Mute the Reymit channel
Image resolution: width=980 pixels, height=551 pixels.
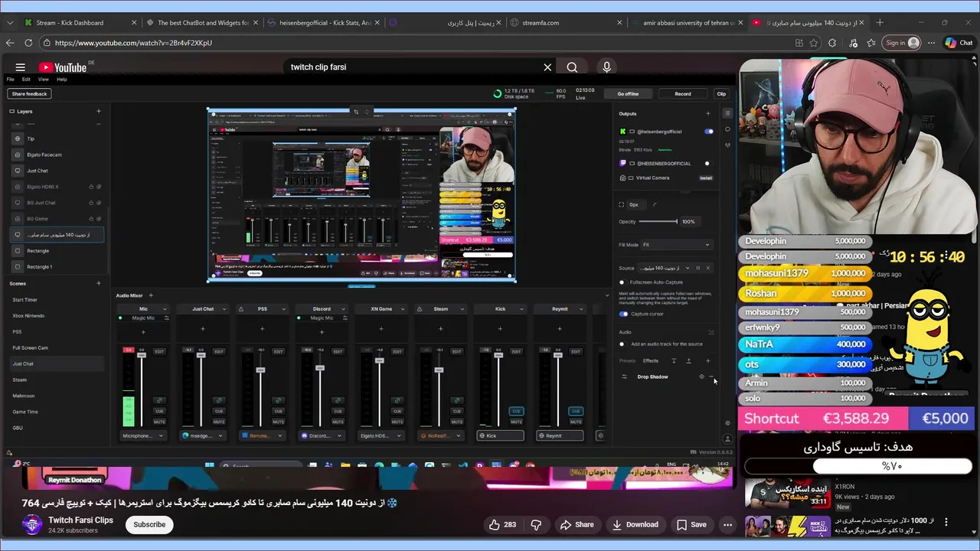tap(576, 422)
